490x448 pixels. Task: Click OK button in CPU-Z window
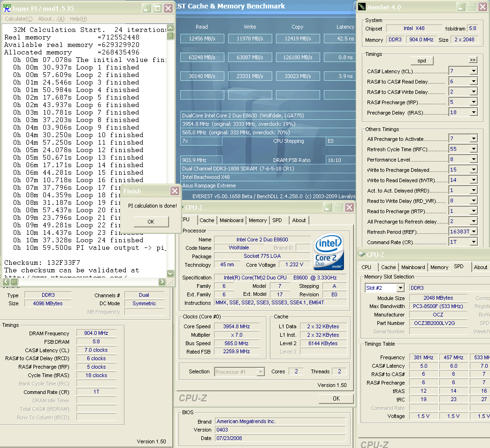pyautogui.click(x=336, y=398)
